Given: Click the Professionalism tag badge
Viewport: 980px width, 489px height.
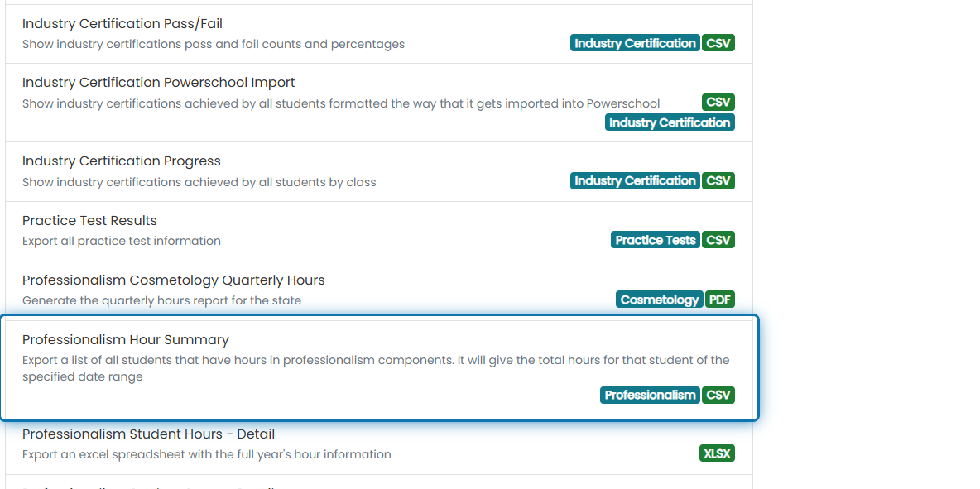Looking at the screenshot, I should 650,396.
